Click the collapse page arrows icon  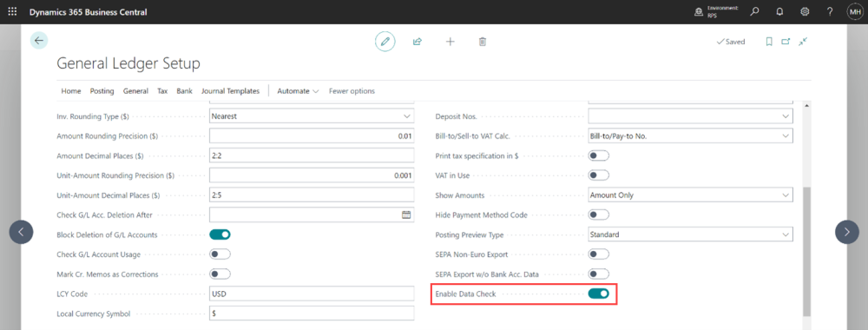[x=803, y=42]
